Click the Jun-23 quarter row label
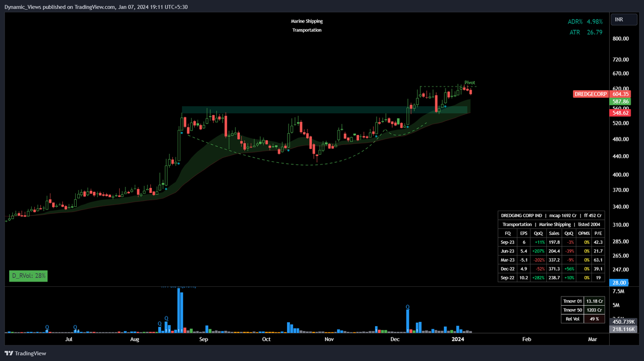This screenshot has width=644, height=361. pos(508,251)
